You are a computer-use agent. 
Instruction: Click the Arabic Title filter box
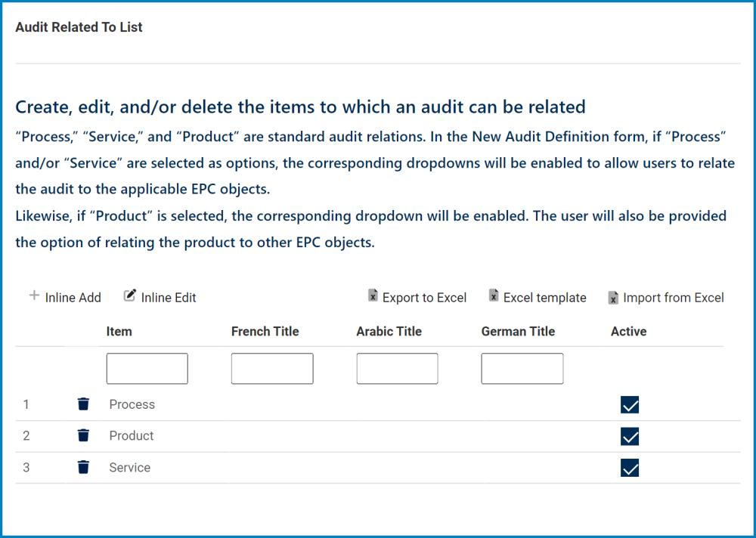(397, 368)
